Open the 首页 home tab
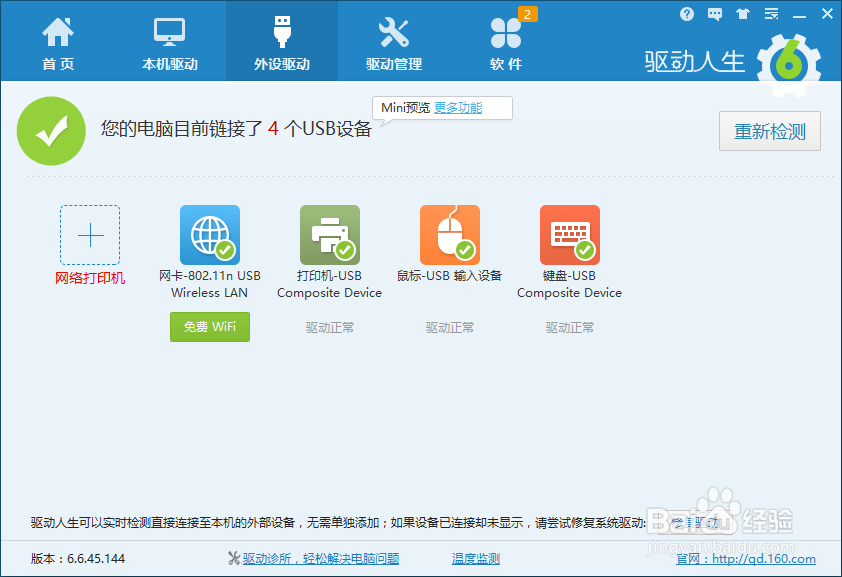The height and width of the screenshot is (577, 842). pos(58,43)
